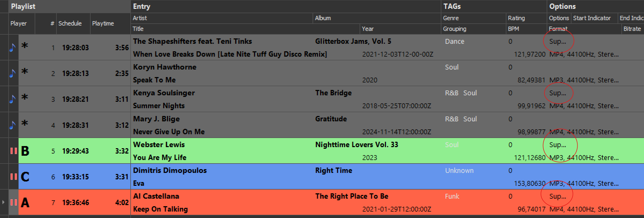This screenshot has height=218, width=644.
Task: Sort by the Playtime column header
Action: pyautogui.click(x=103, y=23)
